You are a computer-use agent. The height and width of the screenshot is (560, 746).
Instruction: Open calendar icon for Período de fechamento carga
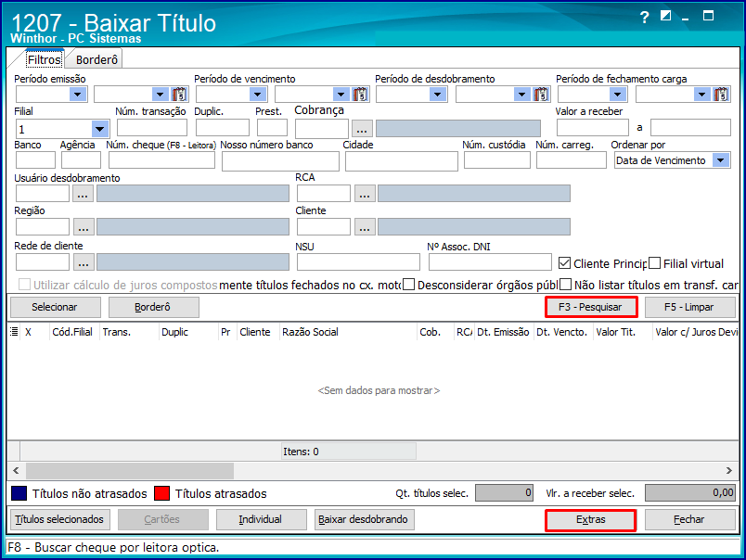click(721, 95)
